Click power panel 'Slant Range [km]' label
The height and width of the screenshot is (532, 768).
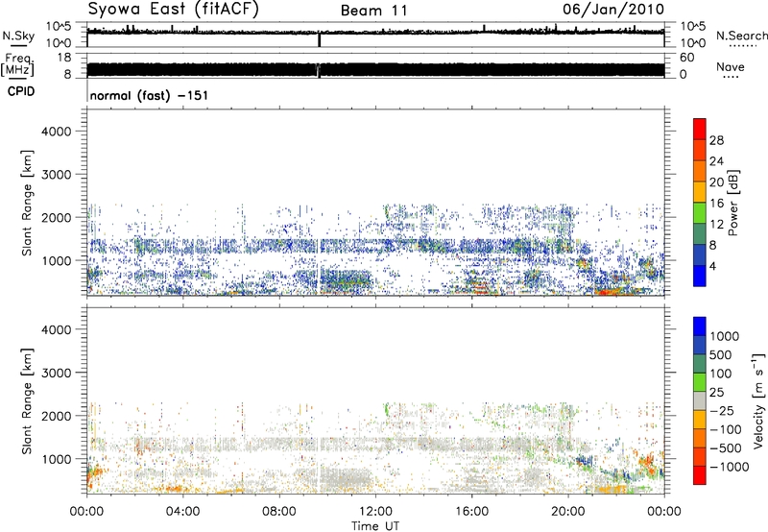27,203
